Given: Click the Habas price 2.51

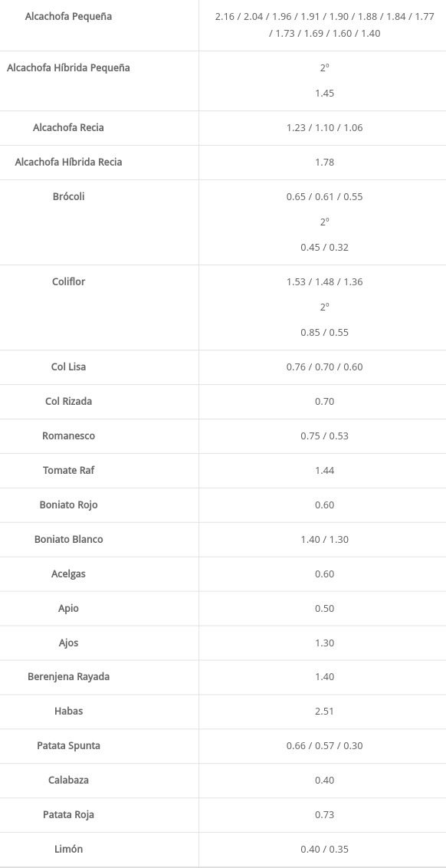Looking at the screenshot, I should point(324,712).
